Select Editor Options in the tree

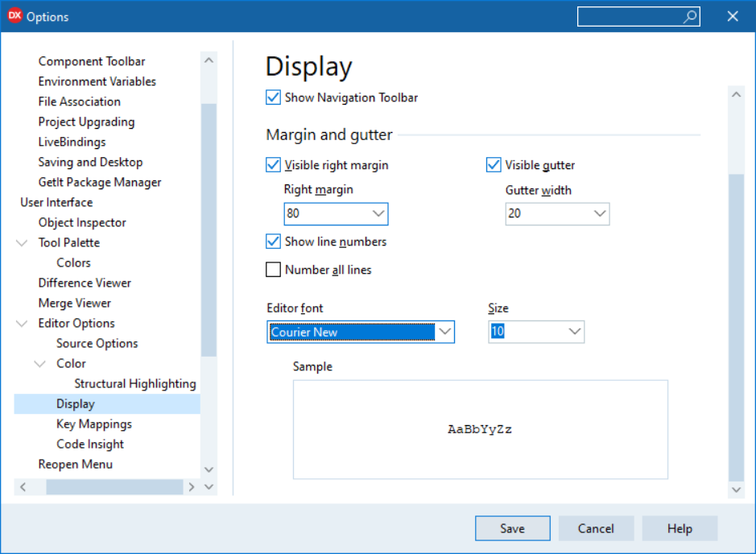click(x=76, y=323)
